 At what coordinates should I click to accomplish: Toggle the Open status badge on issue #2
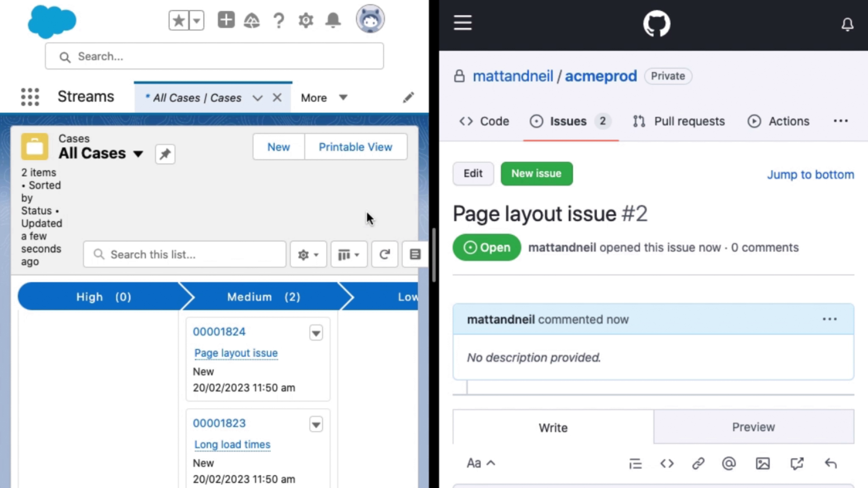point(486,247)
